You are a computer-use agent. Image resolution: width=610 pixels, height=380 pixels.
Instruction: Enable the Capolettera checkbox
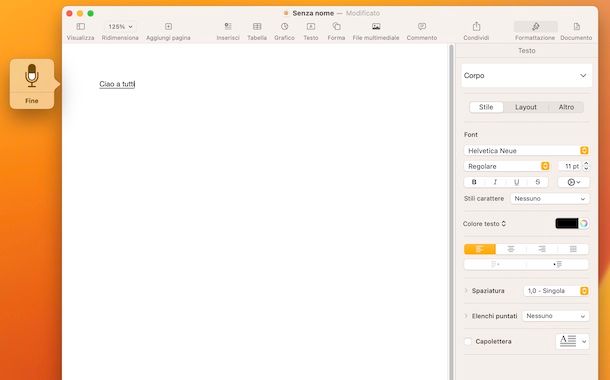[468, 341]
